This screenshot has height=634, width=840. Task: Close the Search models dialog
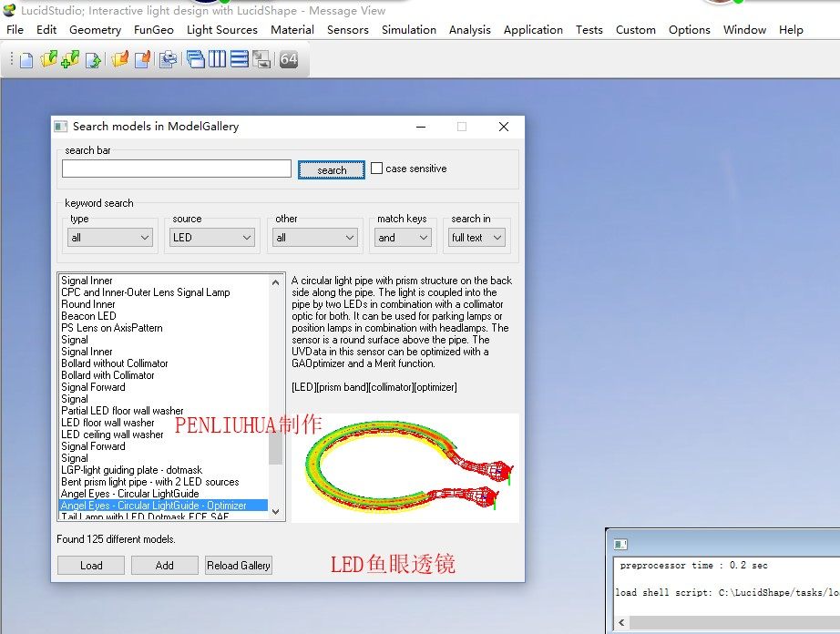[x=504, y=127]
